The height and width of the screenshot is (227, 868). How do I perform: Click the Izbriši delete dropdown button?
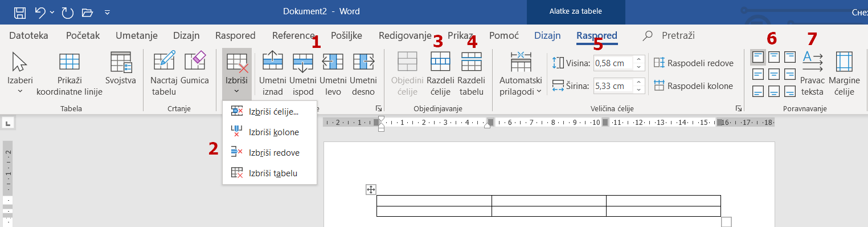click(237, 74)
